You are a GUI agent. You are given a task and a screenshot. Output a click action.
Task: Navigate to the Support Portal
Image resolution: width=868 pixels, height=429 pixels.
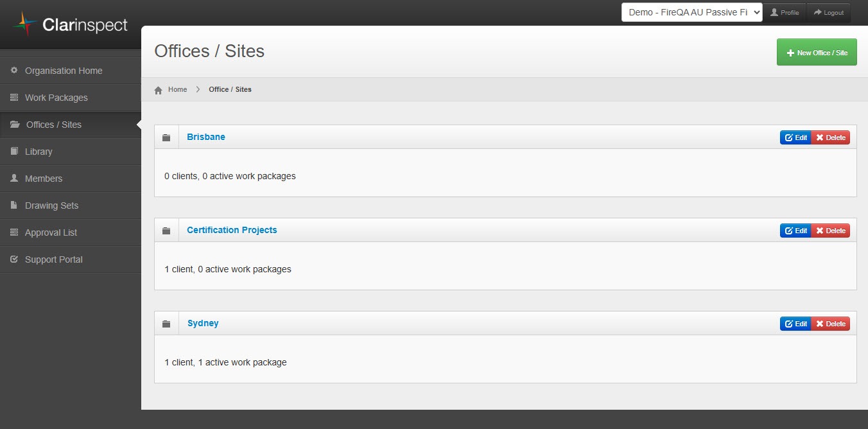tap(54, 259)
